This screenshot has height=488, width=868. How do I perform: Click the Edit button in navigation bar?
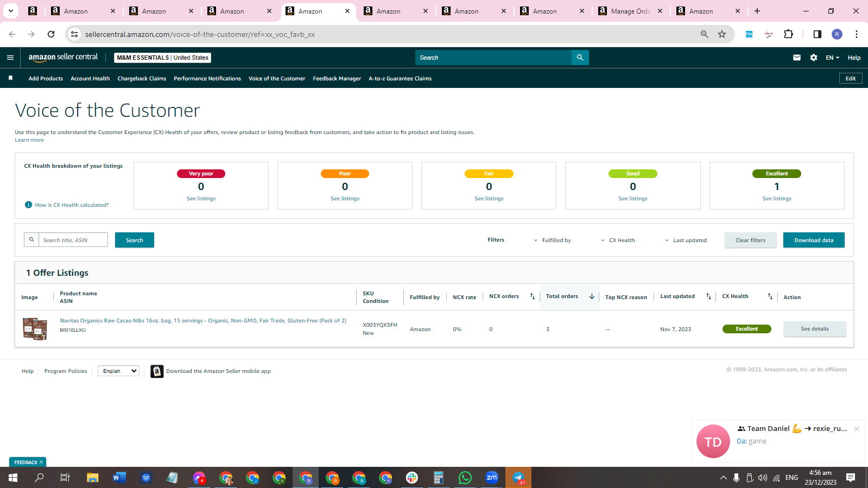click(851, 78)
